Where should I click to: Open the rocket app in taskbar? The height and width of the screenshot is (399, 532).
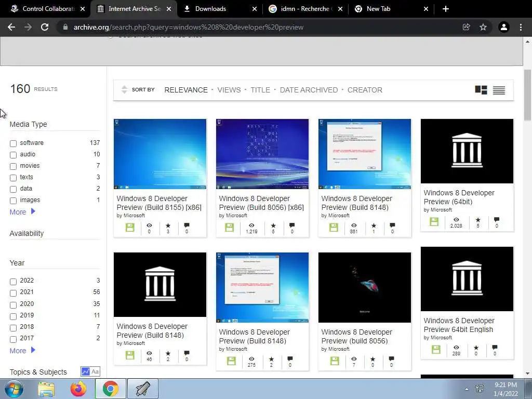tap(142, 389)
